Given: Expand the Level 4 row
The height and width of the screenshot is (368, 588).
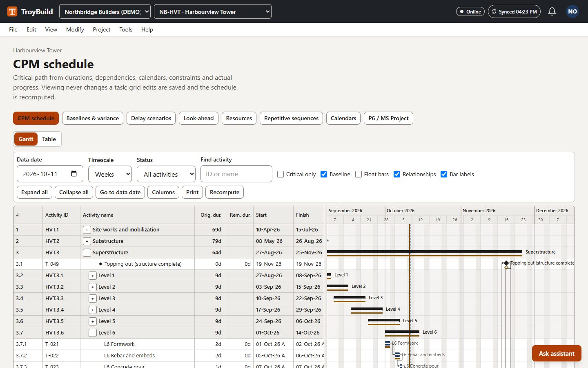Looking at the screenshot, I should coord(93,310).
